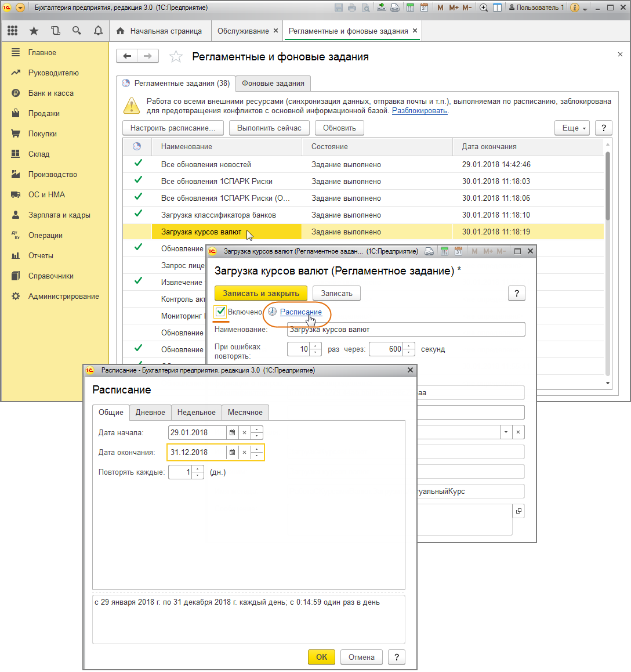Open the Обслуживание tab
The height and width of the screenshot is (672, 631).
click(x=244, y=31)
